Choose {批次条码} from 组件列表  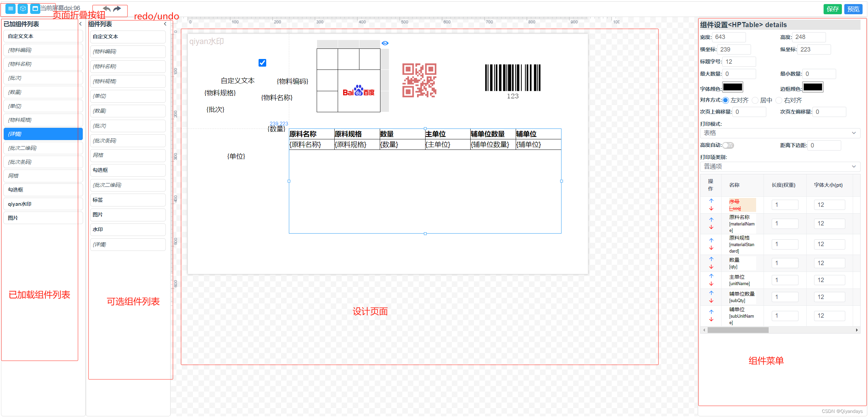pos(128,141)
